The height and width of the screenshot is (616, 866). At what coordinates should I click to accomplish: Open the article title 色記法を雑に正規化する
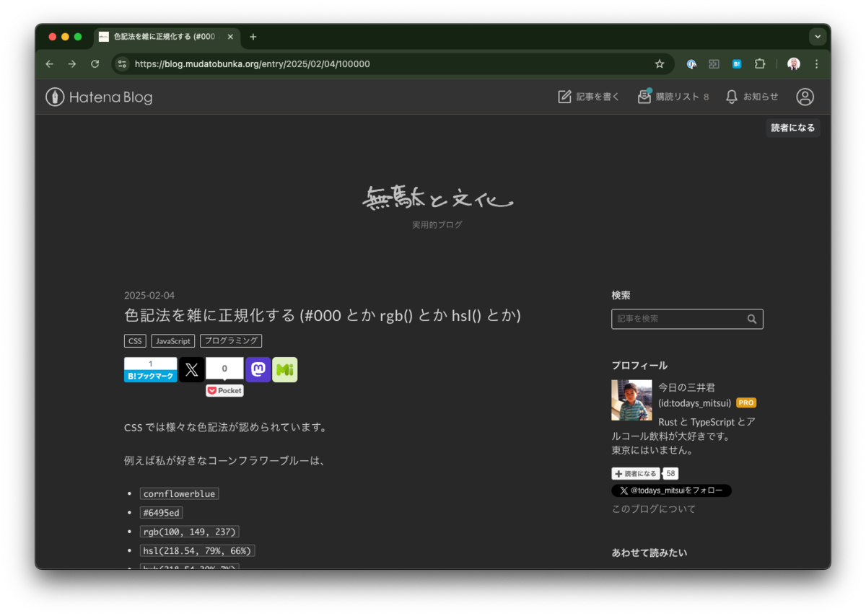323,315
